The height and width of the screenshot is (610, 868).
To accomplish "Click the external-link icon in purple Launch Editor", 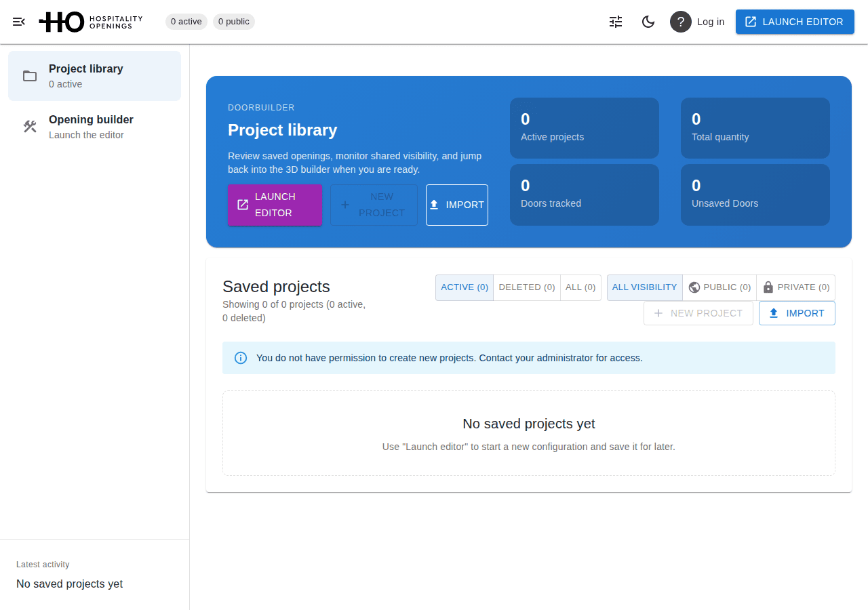I will click(x=243, y=205).
